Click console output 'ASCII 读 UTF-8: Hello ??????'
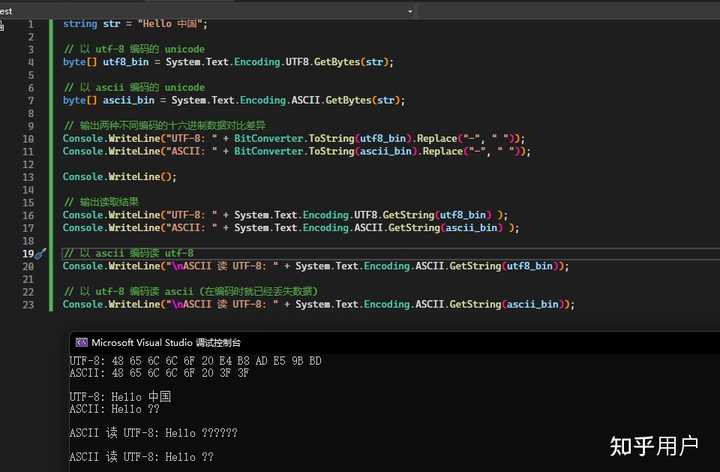The height and width of the screenshot is (472, 720). pyautogui.click(x=153, y=433)
